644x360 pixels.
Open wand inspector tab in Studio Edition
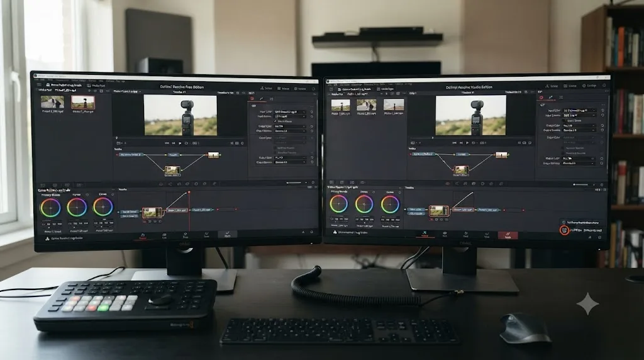pos(550,98)
